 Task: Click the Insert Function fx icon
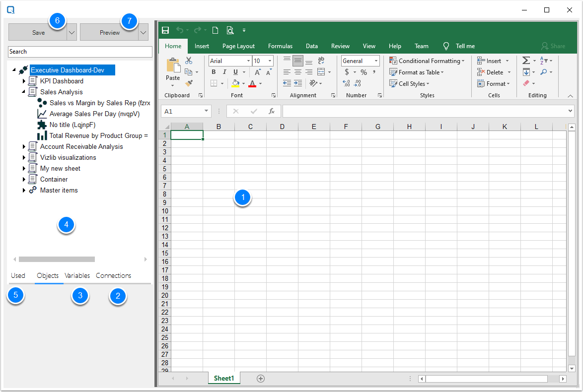[x=272, y=111]
